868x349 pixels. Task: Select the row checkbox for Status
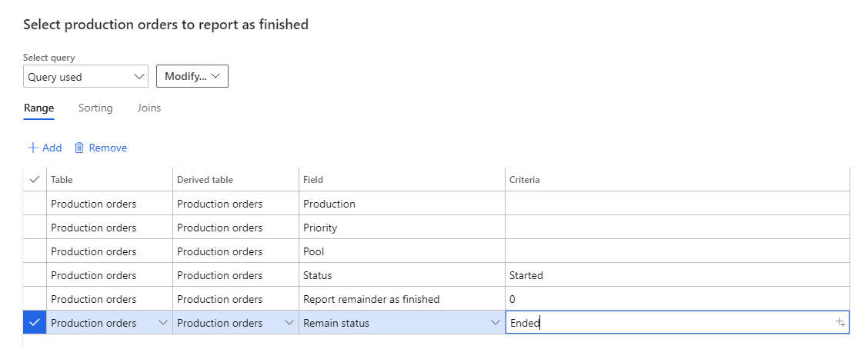34,275
